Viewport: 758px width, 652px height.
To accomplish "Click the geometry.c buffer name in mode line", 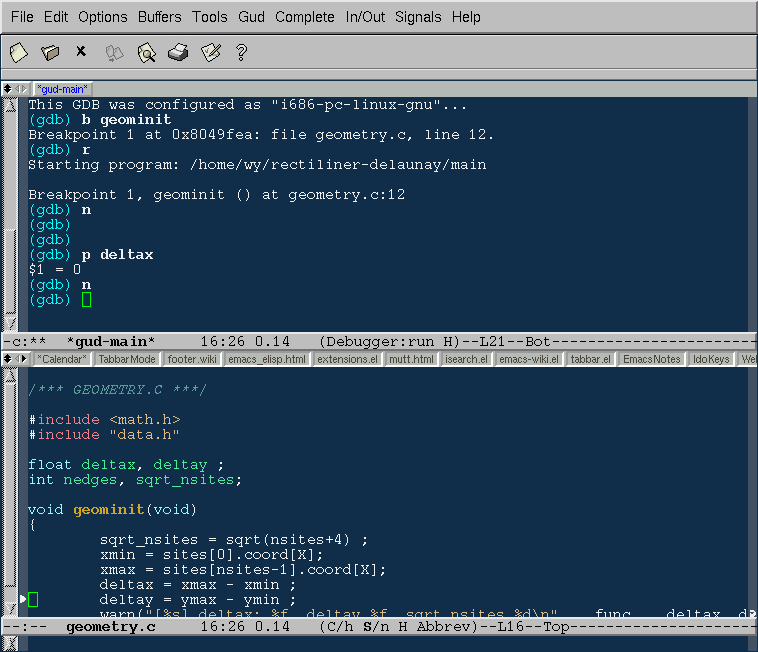I will (110, 627).
